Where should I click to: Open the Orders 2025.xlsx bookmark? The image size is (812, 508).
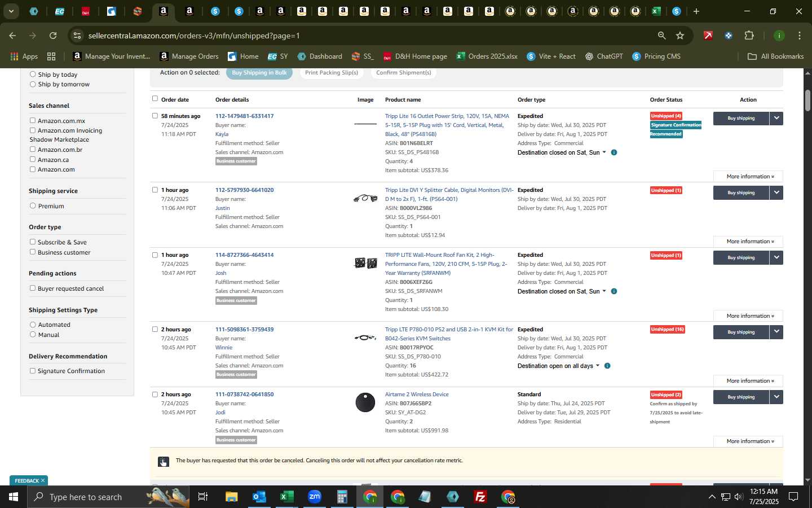tap(487, 56)
